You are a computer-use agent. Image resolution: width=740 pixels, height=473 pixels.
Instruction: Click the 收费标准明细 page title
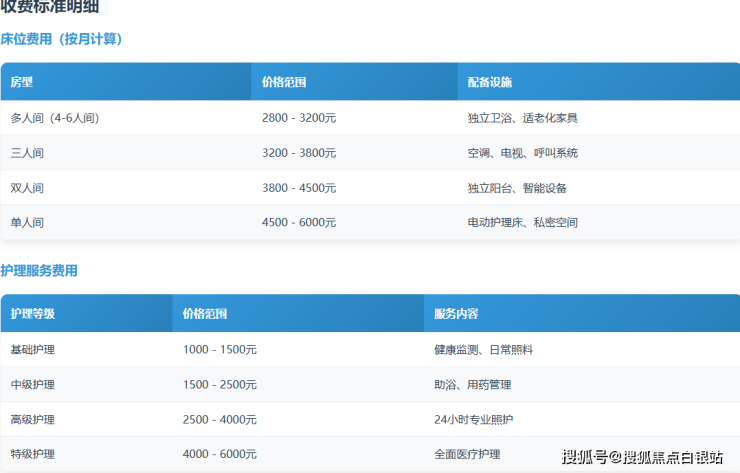click(49, 8)
